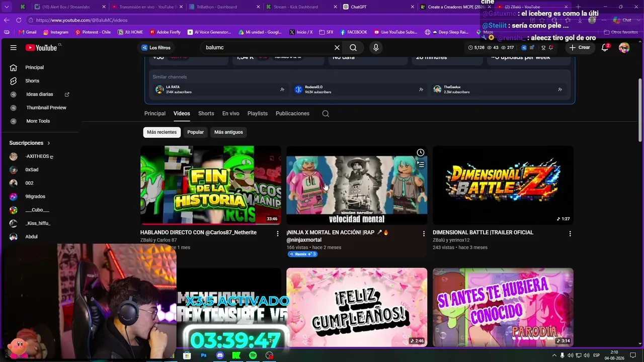Screen dimensions: 644x362
Task: Switch to the Shorts channel tab
Action: pos(206,114)
